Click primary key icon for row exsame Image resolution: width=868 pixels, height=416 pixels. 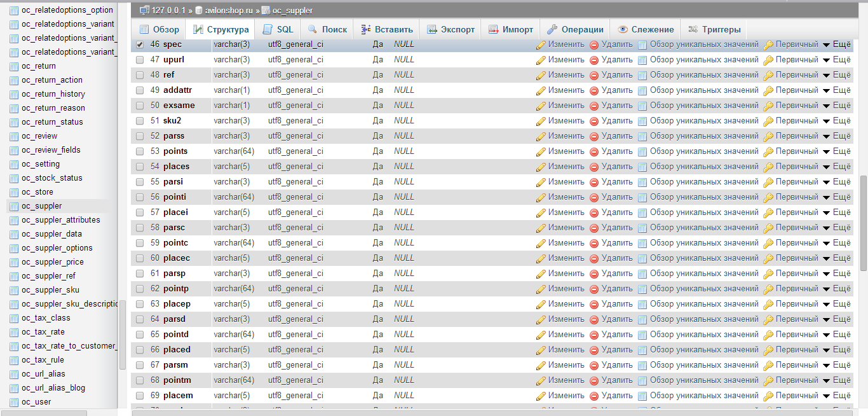click(x=768, y=106)
